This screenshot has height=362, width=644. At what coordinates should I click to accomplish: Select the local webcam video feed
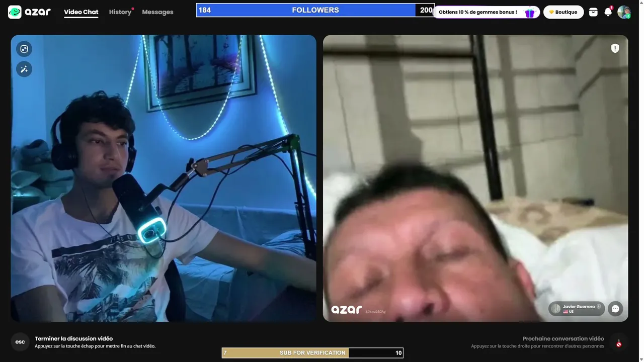[164, 178]
